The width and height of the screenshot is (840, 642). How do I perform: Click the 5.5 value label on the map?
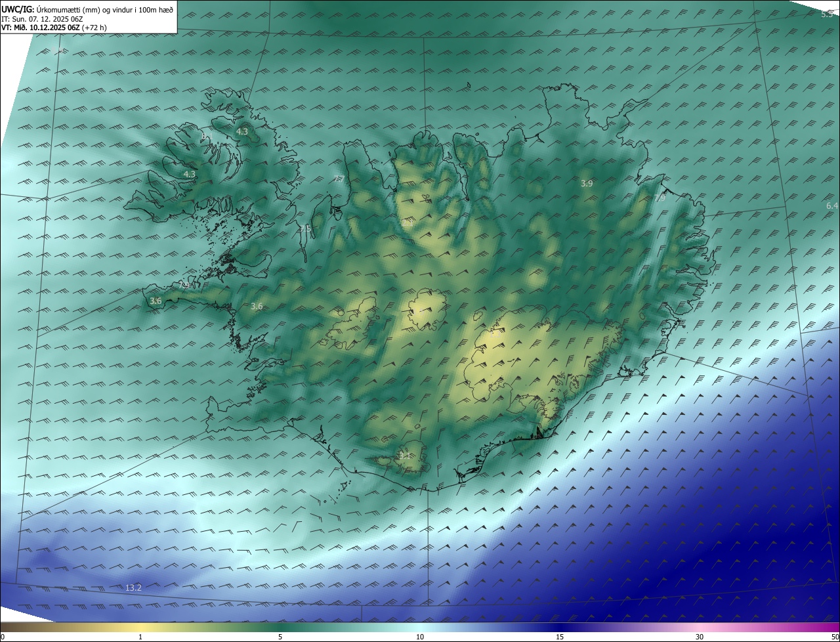click(828, 14)
